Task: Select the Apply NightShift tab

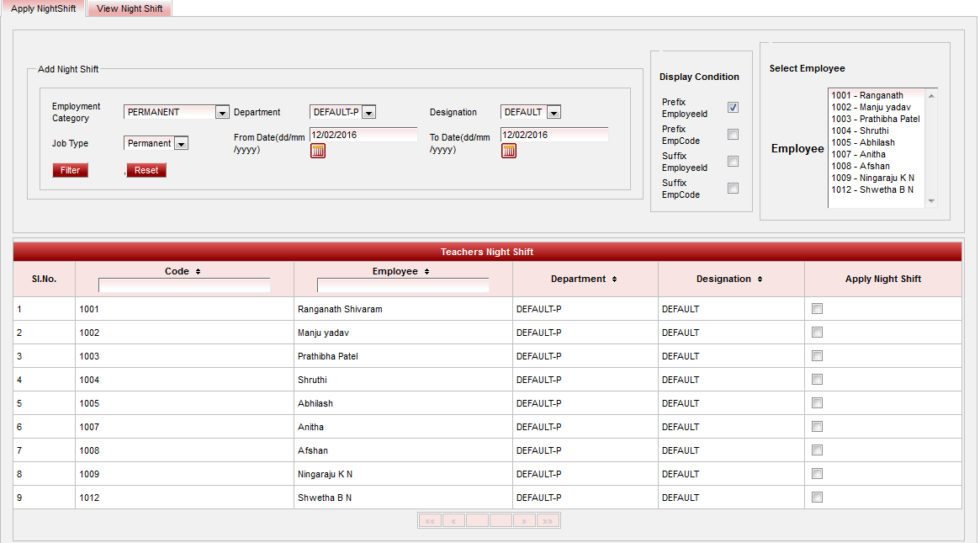Action: 44,8
